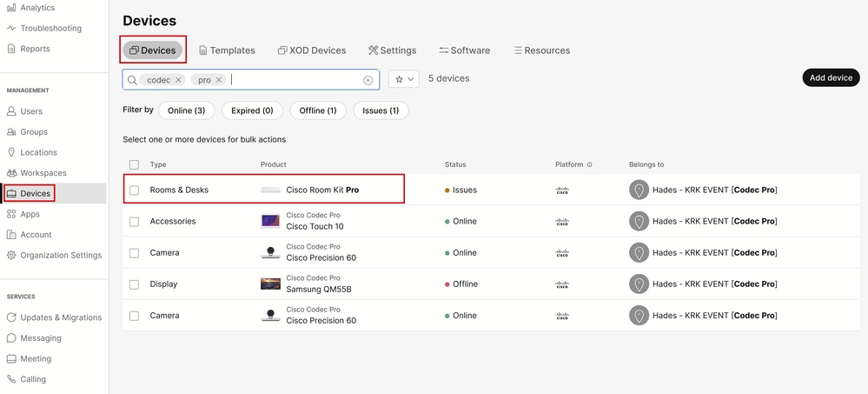Open Locations in the sidebar

31,152
